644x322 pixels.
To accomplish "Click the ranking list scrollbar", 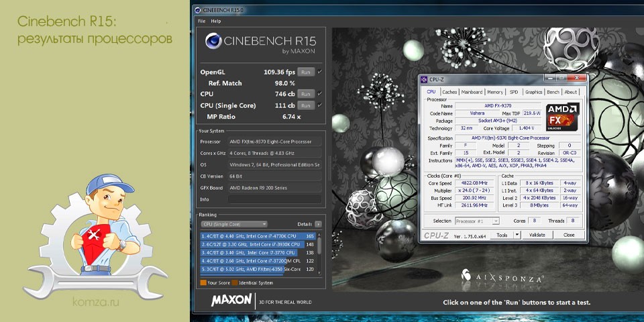I will click(x=319, y=254).
